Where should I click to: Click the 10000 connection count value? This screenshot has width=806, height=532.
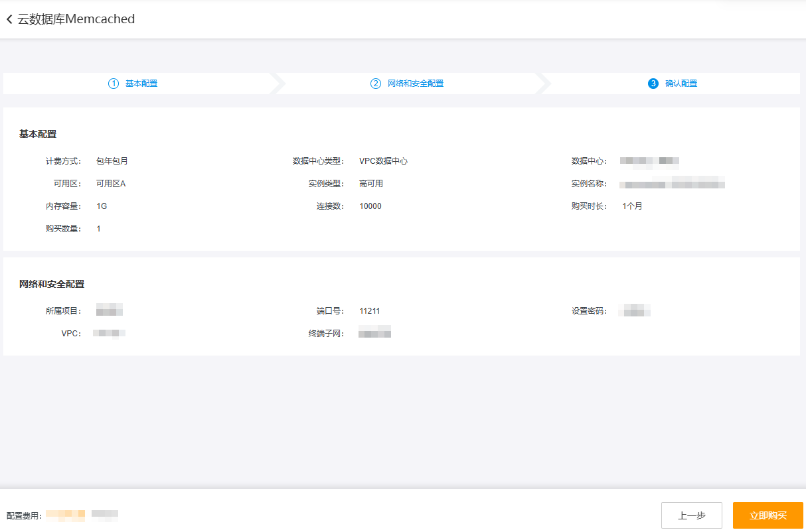pyautogui.click(x=370, y=206)
